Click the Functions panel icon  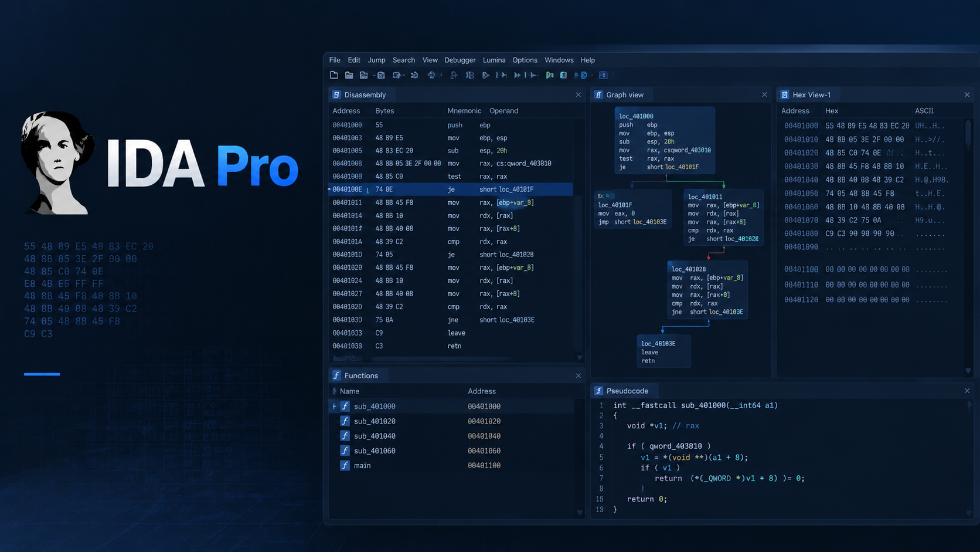336,375
